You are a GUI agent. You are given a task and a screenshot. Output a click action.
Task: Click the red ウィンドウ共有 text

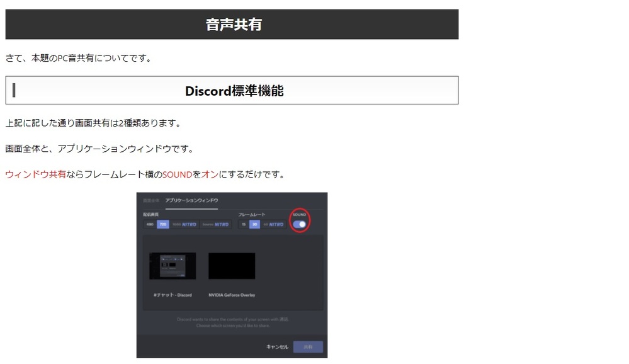click(35, 174)
